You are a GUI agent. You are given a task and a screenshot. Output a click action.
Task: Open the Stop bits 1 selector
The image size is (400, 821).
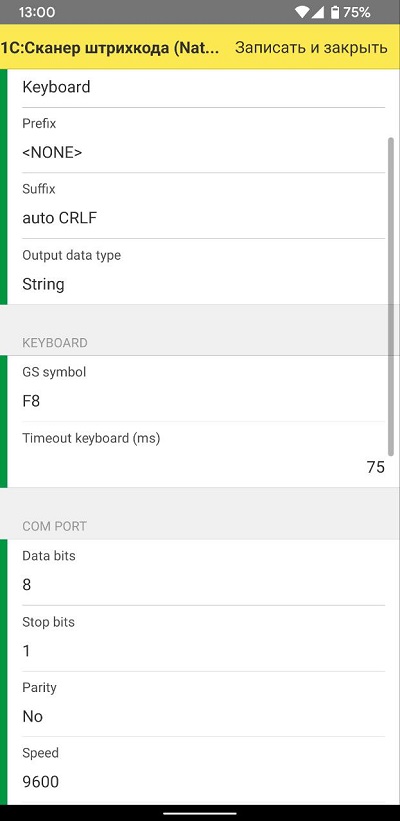(x=204, y=639)
